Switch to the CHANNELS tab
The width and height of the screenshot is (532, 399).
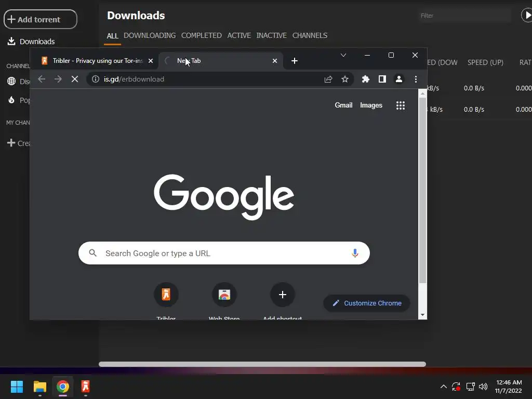(310, 35)
